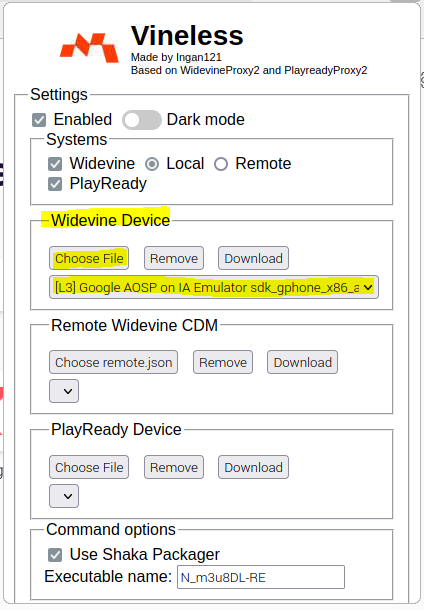424x610 pixels.
Task: Remove the Widevine Device file
Action: pos(174,258)
